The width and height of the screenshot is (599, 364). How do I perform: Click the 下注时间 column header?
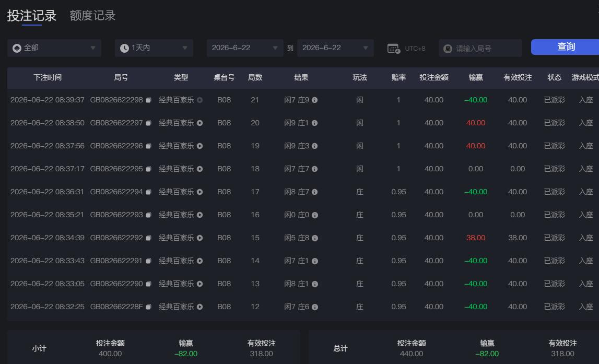(48, 77)
